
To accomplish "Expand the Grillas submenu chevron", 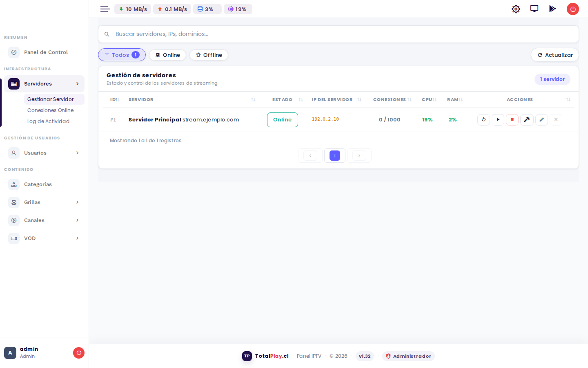I will coord(78,202).
